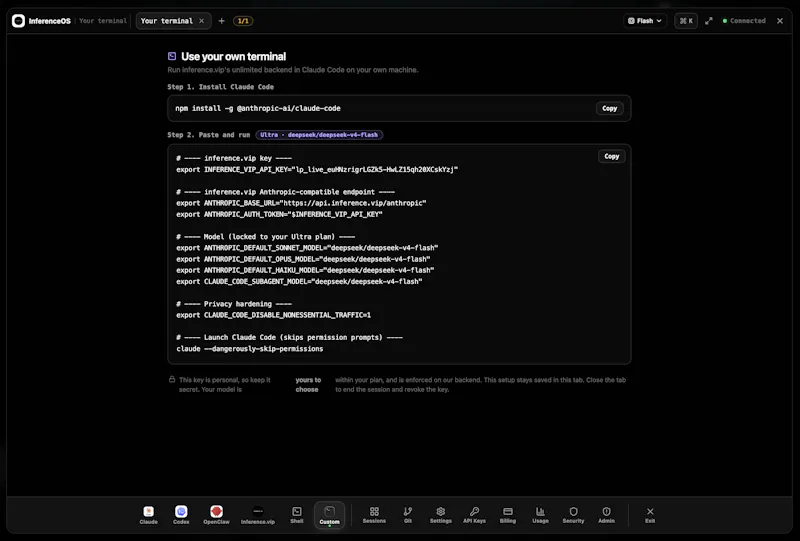Screen dimensions: 800x541
Task: Click the CLAUDE_CODE_DISABLE_NONESSENTIAL_TRAFFIC line
Action: 273,315
